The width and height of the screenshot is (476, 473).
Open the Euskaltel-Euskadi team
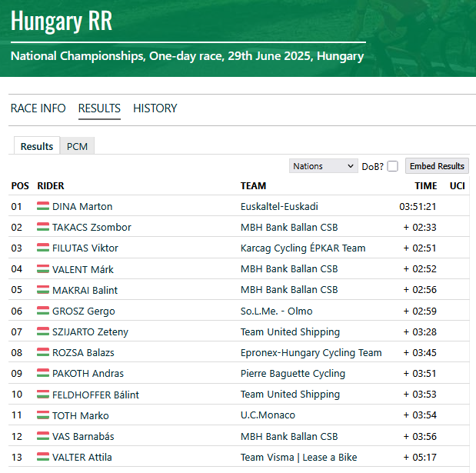279,206
